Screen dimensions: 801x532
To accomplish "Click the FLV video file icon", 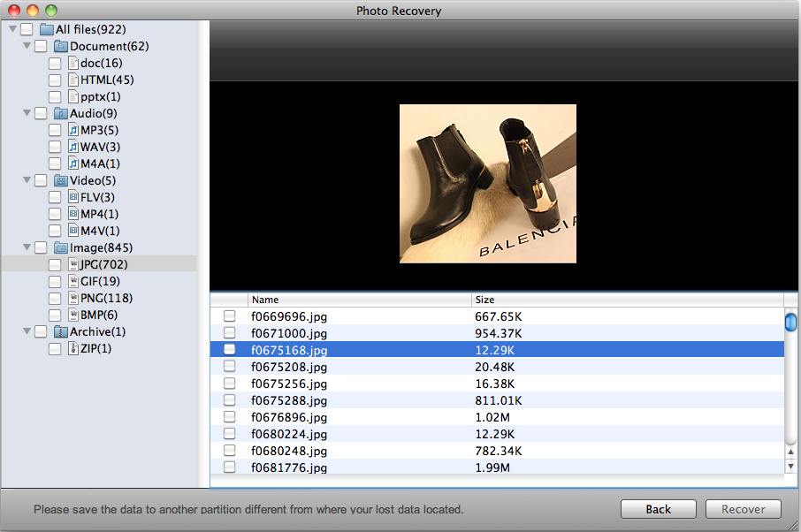I will click(73, 198).
